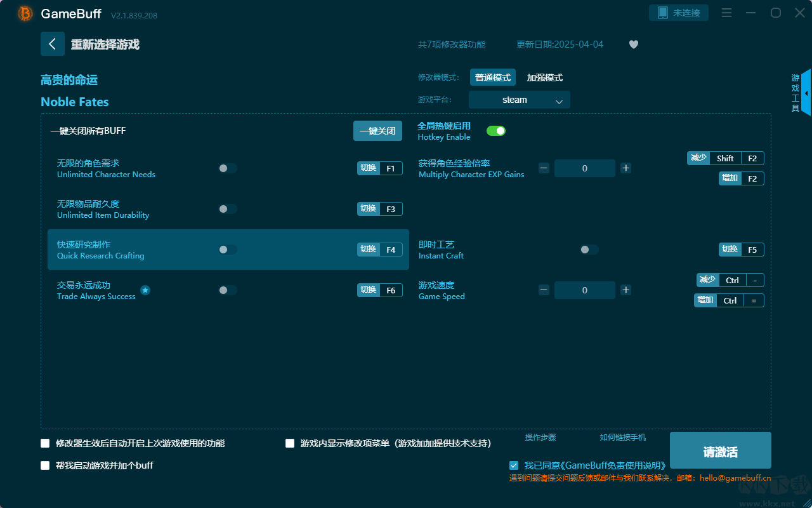Open the hamburger menu icon

coord(727,13)
